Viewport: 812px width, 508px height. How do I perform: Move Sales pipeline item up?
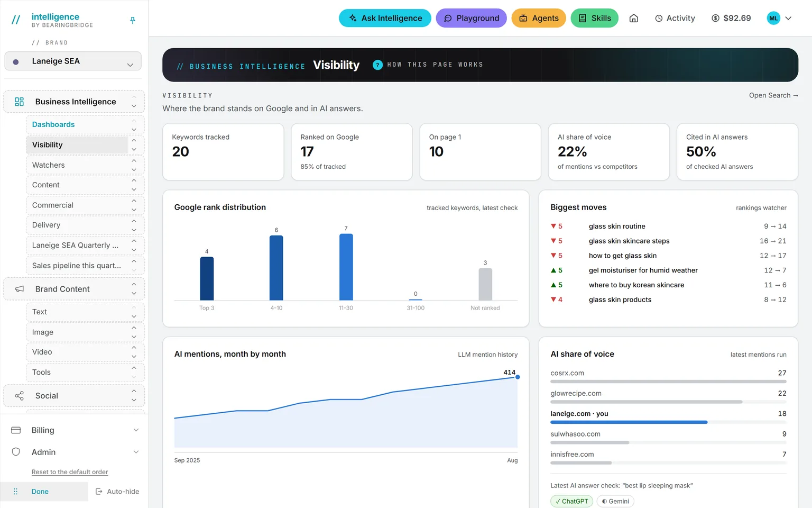[x=134, y=261]
